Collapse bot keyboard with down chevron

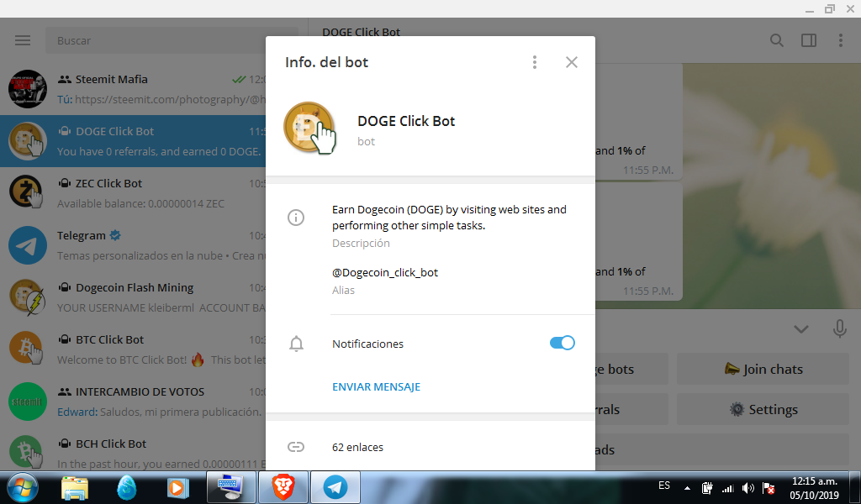(x=801, y=329)
